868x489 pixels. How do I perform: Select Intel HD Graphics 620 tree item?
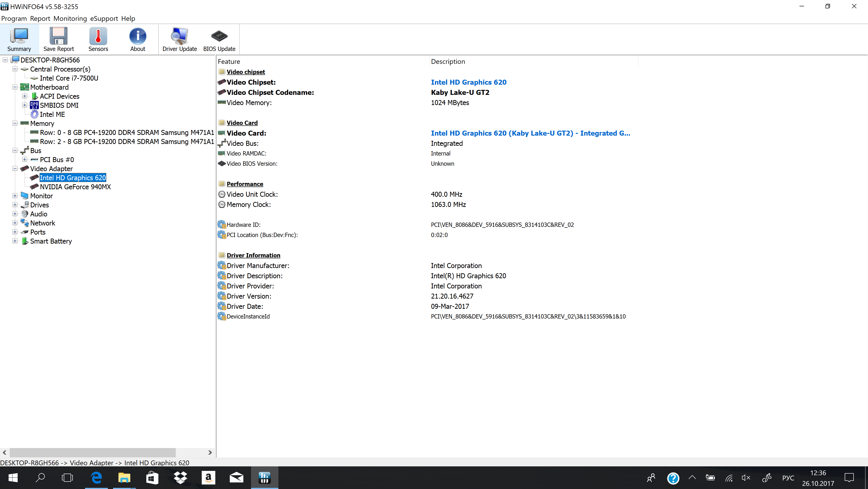coord(73,178)
